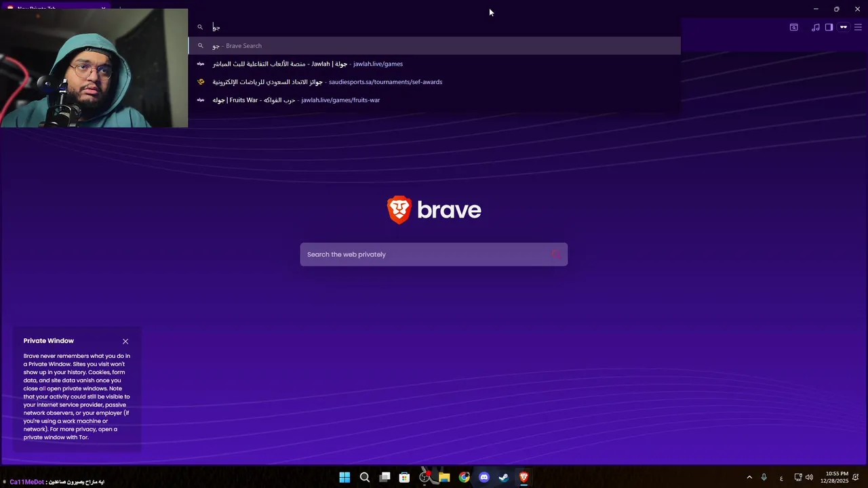The image size is (868, 488).
Task: Open the tab search icon in toolbar
Action: click(x=793, y=27)
